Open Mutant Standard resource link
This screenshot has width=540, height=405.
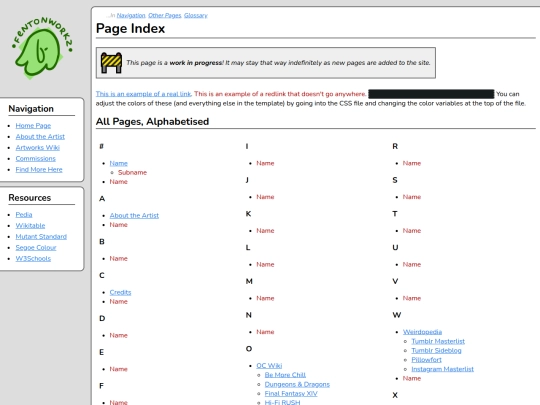point(41,237)
